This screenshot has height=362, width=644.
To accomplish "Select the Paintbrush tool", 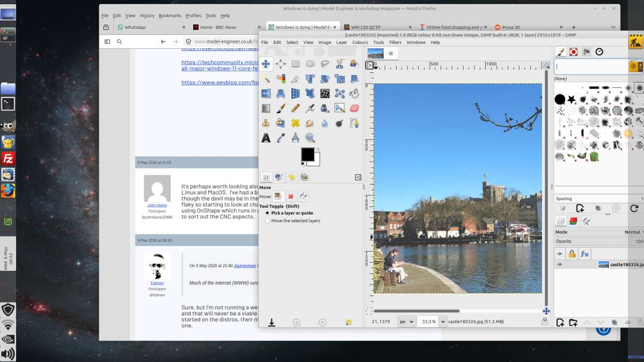I will [x=281, y=108].
